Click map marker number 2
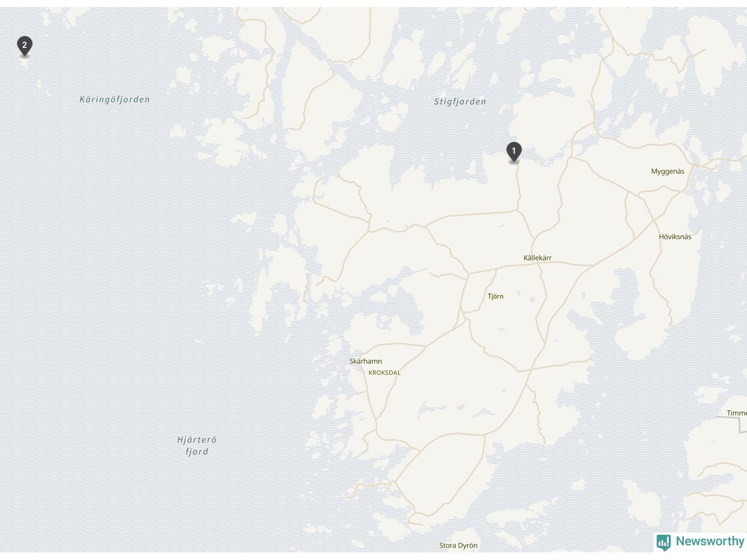 (x=25, y=45)
